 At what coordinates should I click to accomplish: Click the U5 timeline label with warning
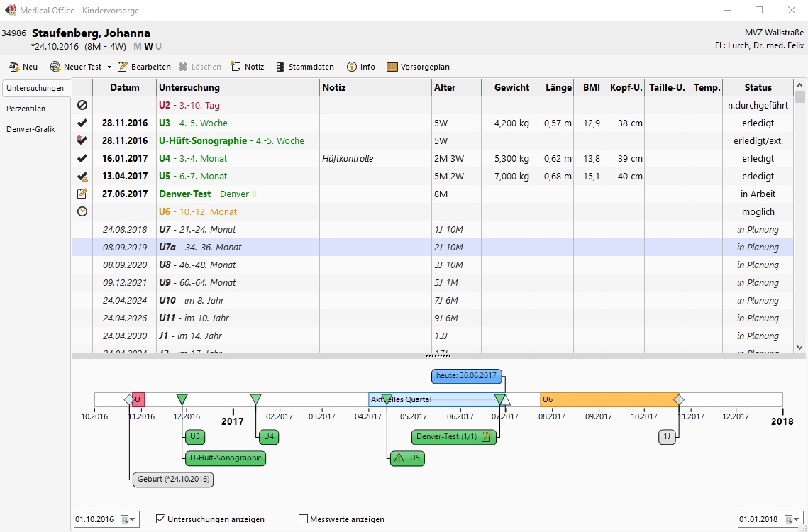click(407, 458)
